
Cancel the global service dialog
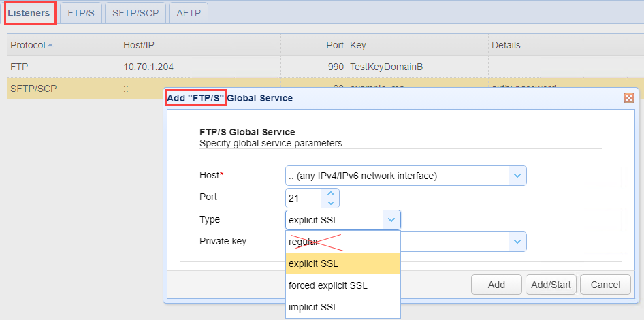coord(605,285)
